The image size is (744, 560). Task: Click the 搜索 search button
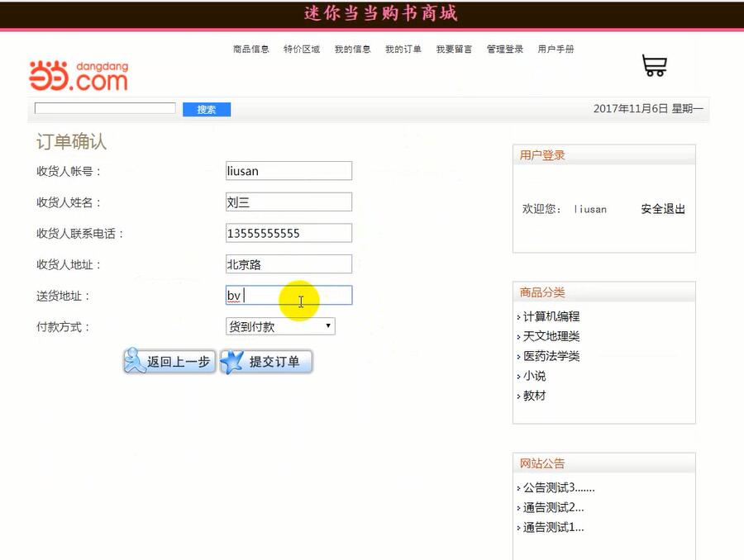pyautogui.click(x=206, y=109)
